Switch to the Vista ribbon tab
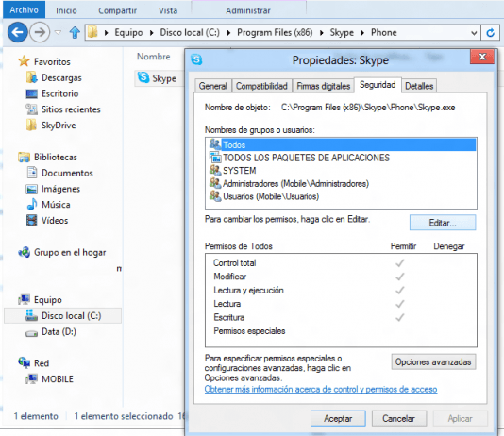The height and width of the screenshot is (436, 504). pyautogui.click(x=168, y=10)
